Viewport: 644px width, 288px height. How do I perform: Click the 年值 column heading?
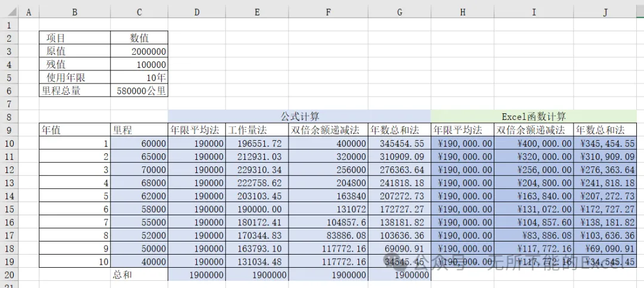[75, 130]
